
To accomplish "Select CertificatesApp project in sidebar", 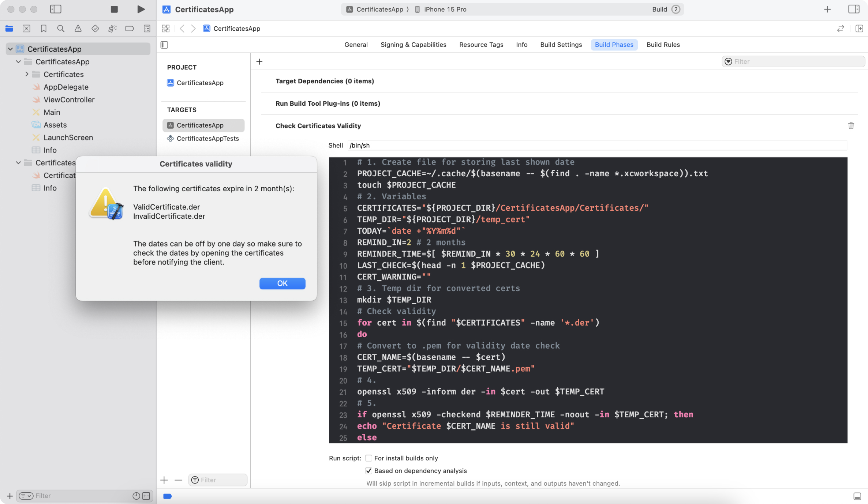I will (54, 49).
